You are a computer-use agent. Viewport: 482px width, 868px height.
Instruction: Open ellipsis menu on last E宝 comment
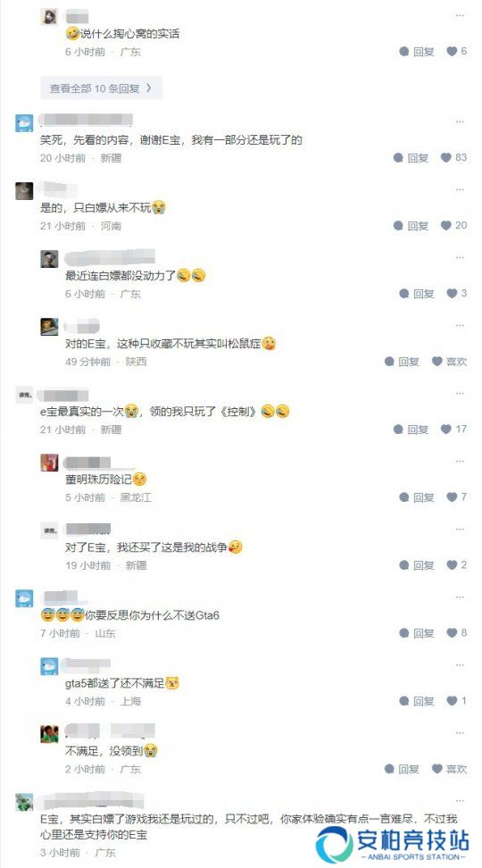460,801
